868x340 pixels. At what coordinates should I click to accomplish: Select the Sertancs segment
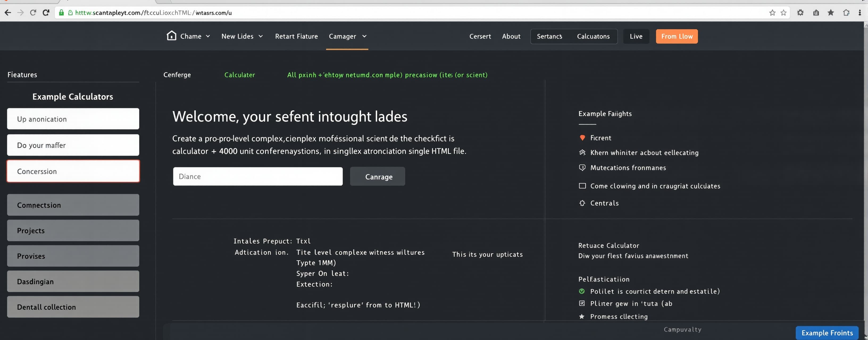point(549,36)
